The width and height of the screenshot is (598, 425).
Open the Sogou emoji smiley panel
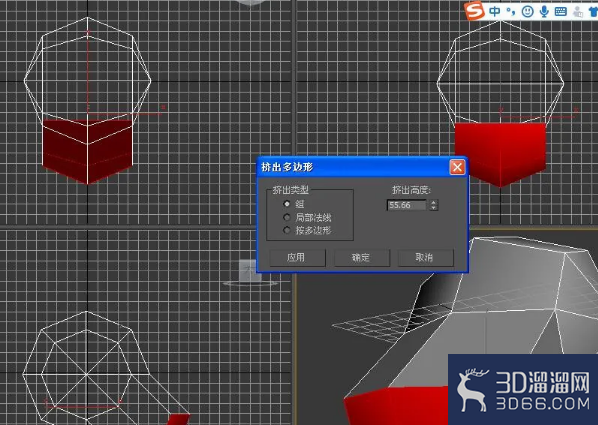527,11
